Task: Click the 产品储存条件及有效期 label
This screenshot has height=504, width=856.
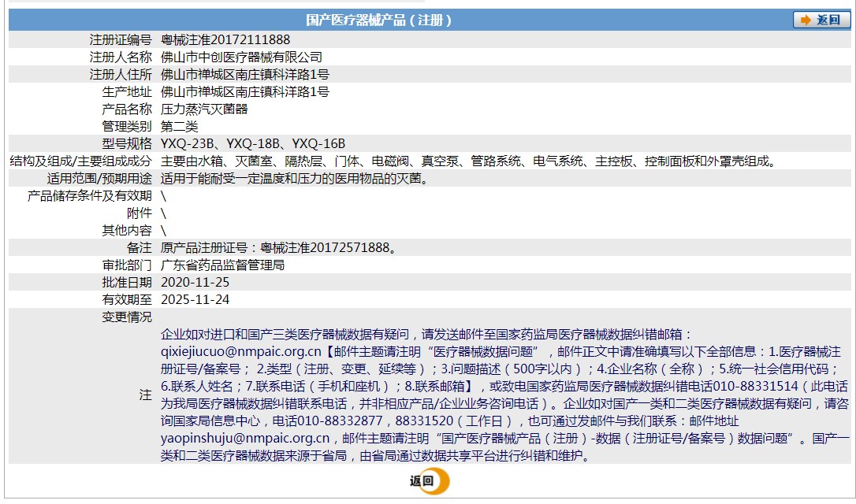Action: [90, 196]
